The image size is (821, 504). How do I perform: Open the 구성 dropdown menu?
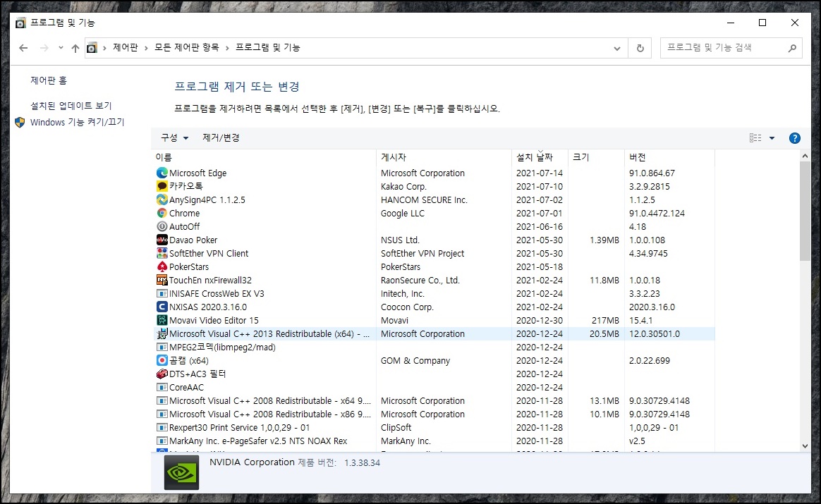(174, 137)
